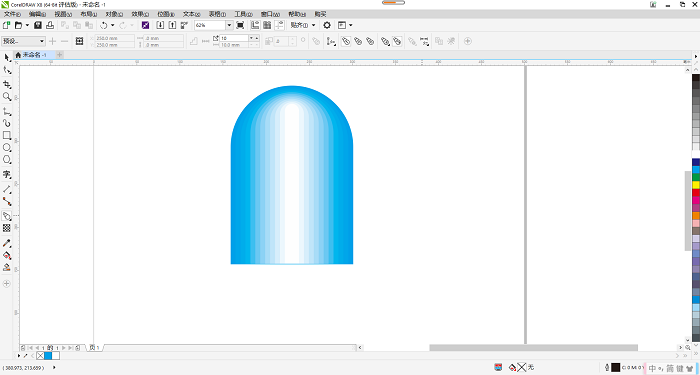Enable counterclockwise blend
This screenshot has width=700, height=375.
pyautogui.click(x=370, y=41)
